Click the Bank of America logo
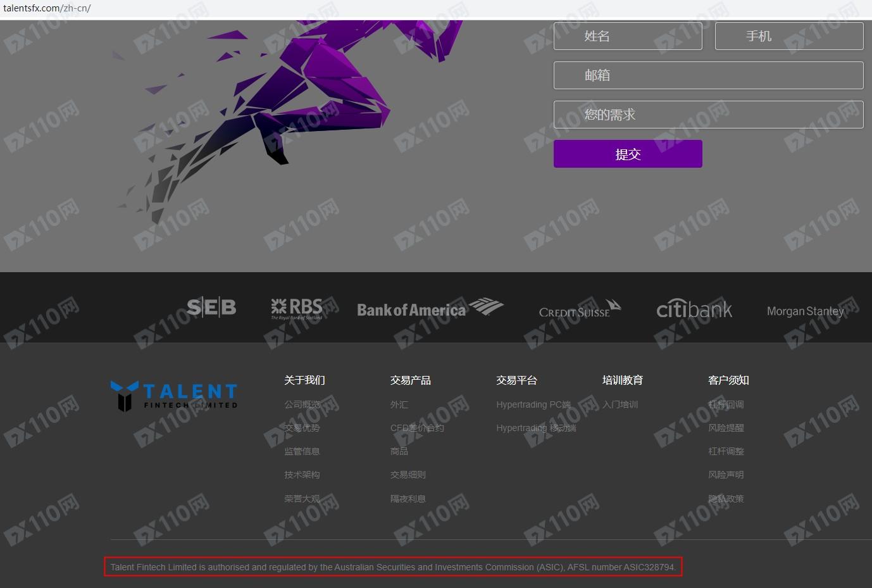Viewport: 872px width, 588px height. pyautogui.click(x=430, y=308)
